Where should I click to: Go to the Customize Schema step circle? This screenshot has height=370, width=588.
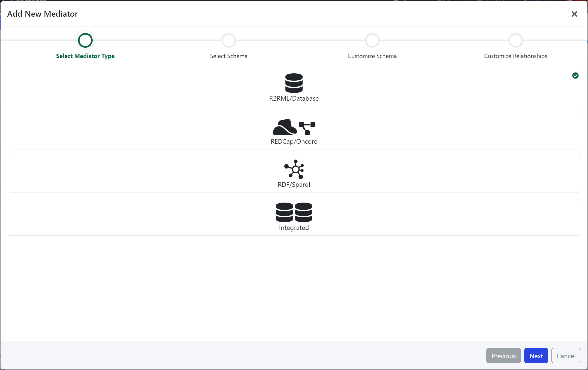[372, 40]
